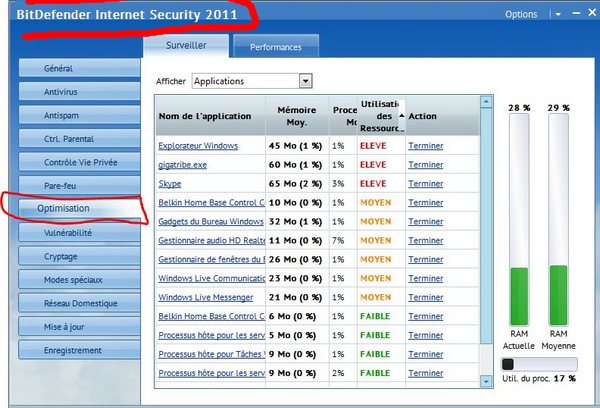Click Terminer for Skype
The image size is (600, 408).
[x=426, y=184]
